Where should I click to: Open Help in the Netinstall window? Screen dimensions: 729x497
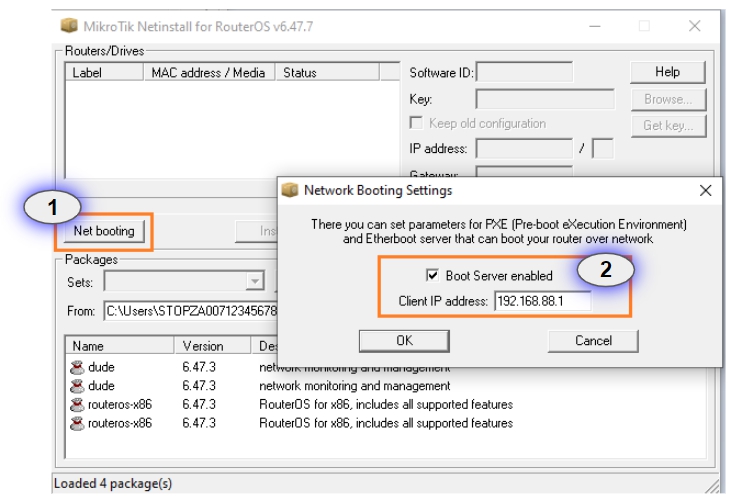pyautogui.click(x=668, y=72)
